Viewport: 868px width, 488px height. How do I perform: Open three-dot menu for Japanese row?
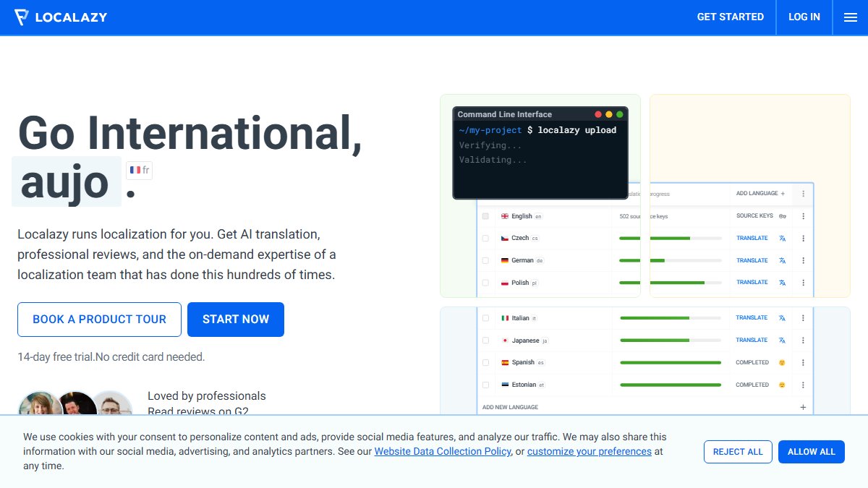[x=803, y=341]
